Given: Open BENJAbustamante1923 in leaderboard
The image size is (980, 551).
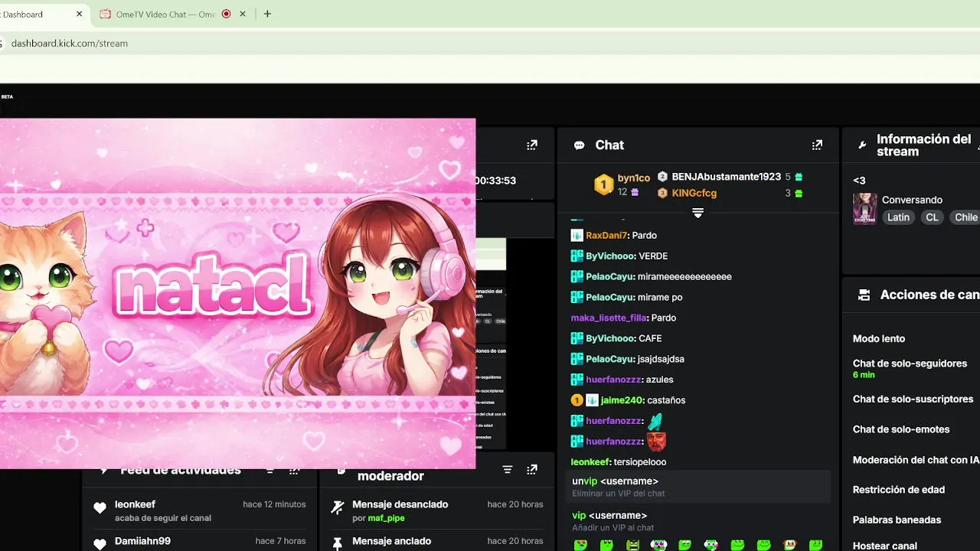Looking at the screenshot, I should pyautogui.click(x=727, y=177).
